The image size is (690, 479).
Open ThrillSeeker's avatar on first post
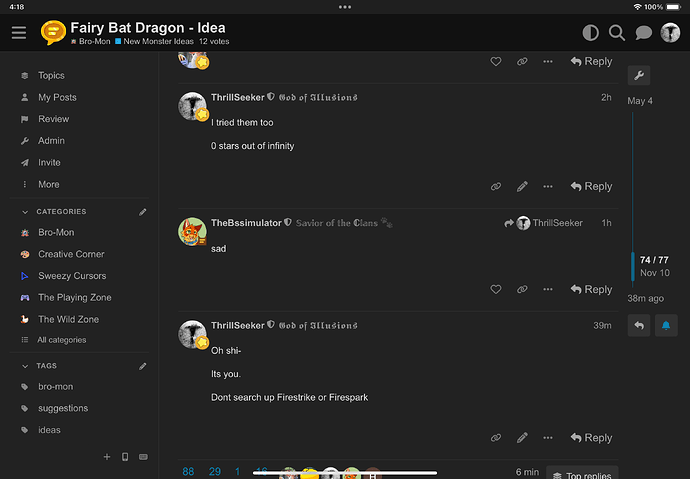(192, 106)
